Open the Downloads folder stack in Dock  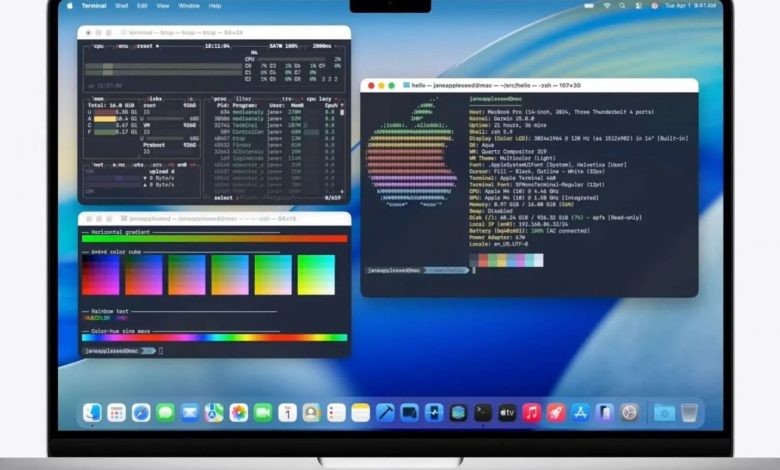click(664, 412)
